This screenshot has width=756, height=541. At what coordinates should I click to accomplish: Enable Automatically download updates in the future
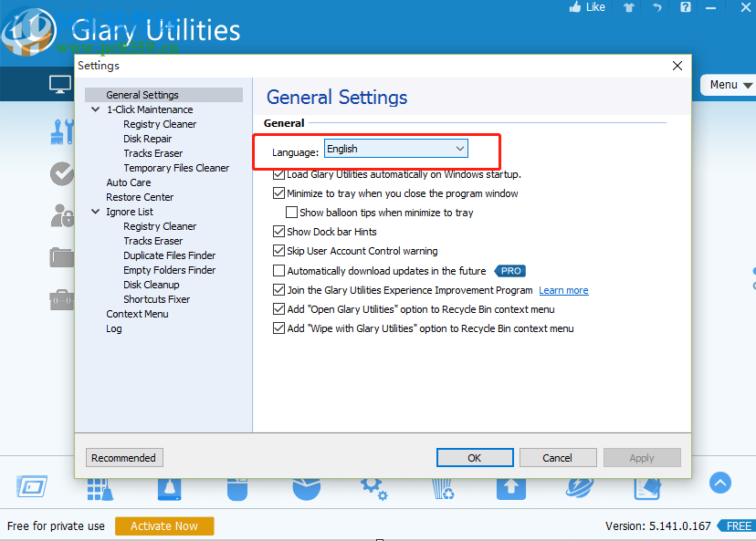tap(278, 271)
